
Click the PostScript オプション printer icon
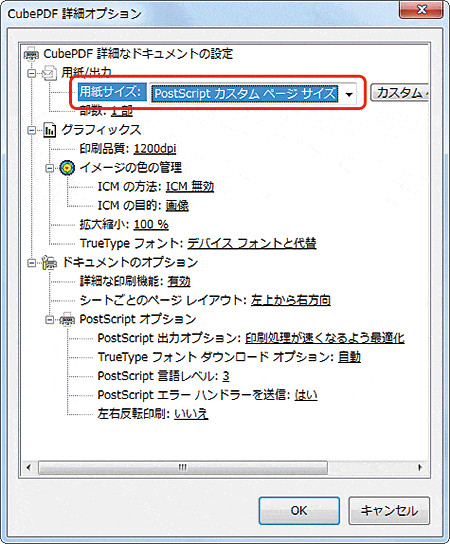[67, 319]
